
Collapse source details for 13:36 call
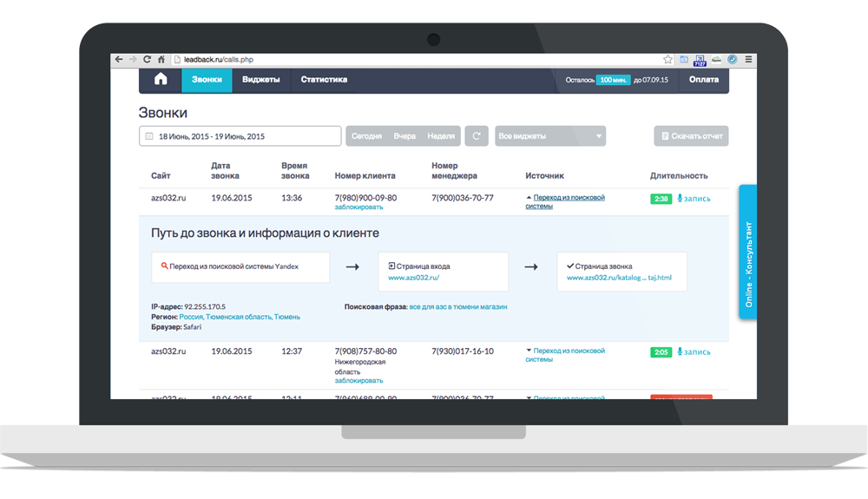point(565,201)
